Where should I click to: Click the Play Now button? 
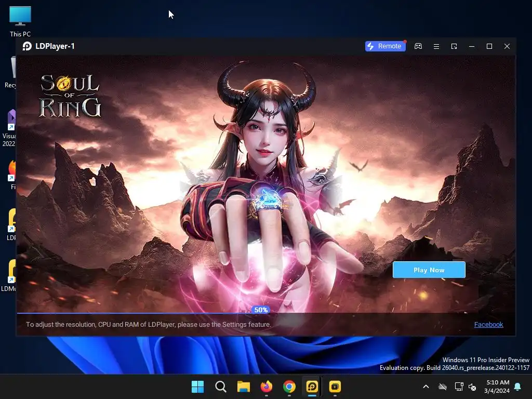[429, 270]
